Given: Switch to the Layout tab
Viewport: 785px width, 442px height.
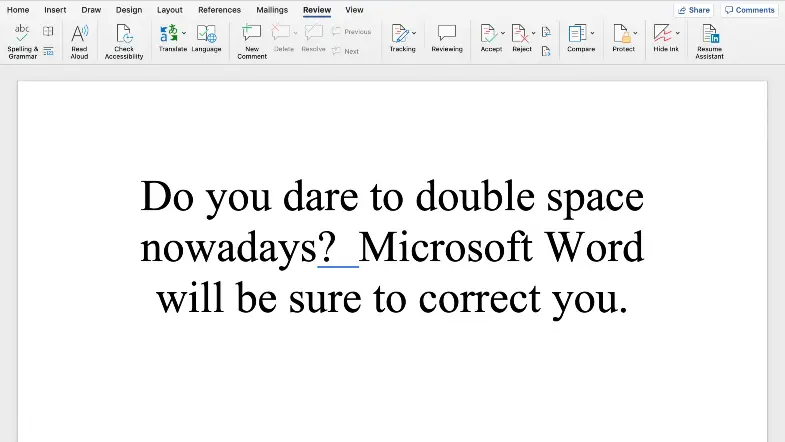Looking at the screenshot, I should 170,10.
